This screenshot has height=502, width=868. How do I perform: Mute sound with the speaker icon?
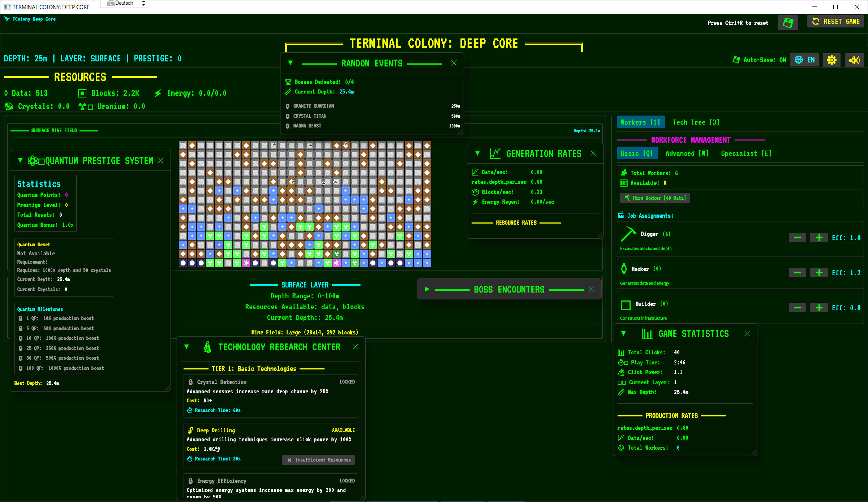[x=854, y=60]
